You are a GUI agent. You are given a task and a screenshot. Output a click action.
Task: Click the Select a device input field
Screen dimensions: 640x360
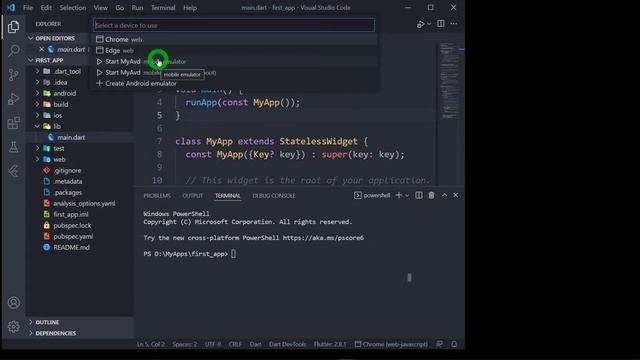pyautogui.click(x=234, y=25)
